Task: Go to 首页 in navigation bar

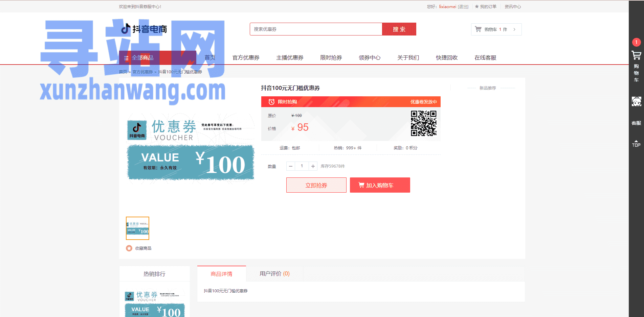Action: click(210, 58)
